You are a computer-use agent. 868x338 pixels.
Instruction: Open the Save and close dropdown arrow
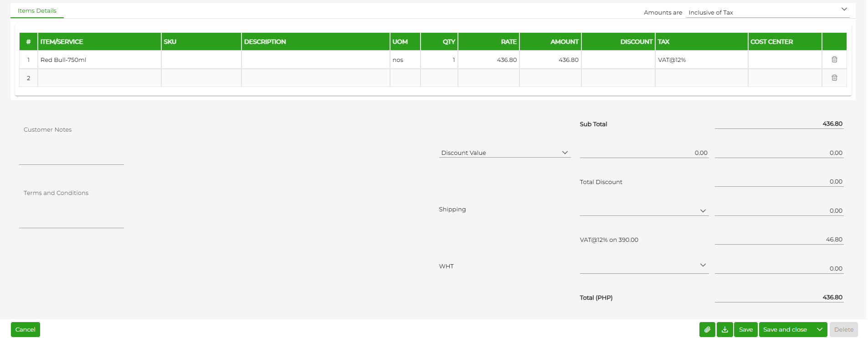point(820,329)
